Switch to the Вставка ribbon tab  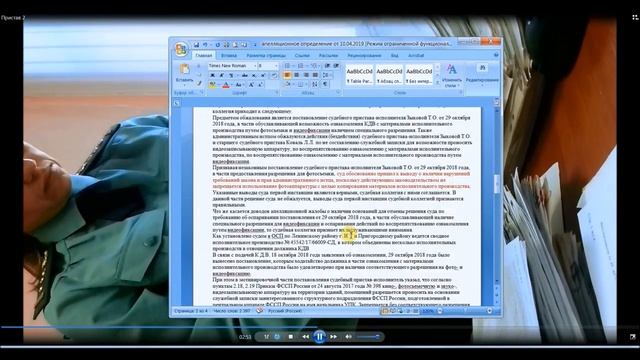click(x=229, y=56)
